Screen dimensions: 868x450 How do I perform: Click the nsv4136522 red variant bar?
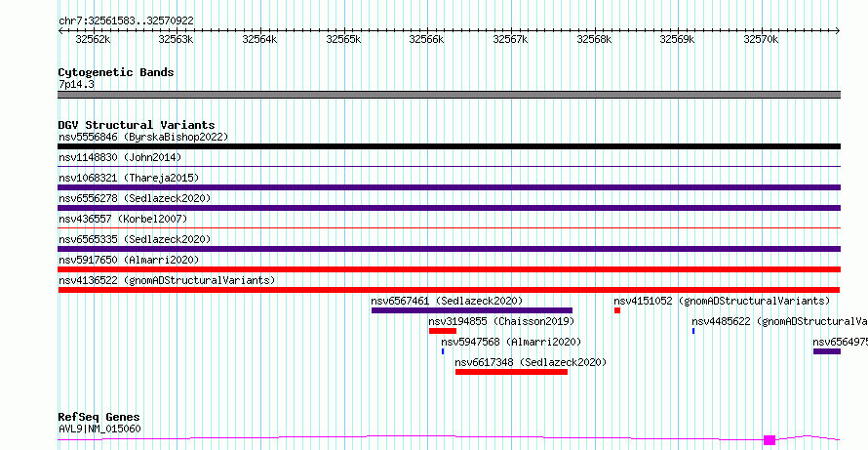click(449, 290)
